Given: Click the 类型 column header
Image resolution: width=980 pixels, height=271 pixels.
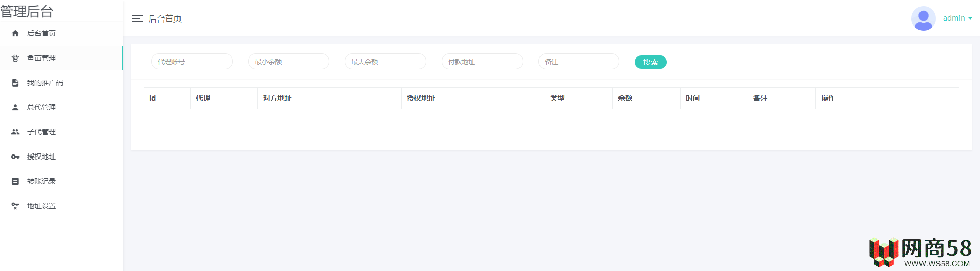Looking at the screenshot, I should (x=578, y=98).
